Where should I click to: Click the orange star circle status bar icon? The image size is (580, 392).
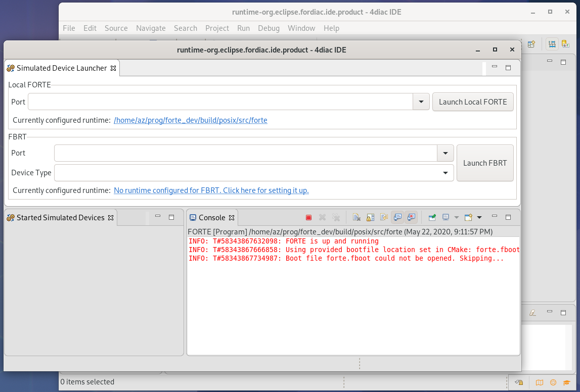[x=553, y=382]
